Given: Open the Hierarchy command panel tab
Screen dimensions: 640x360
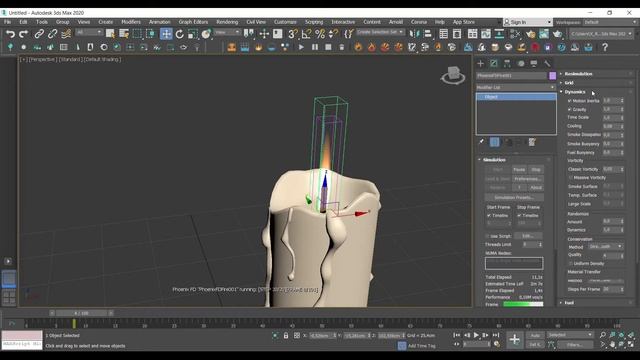Looking at the screenshot, I should pos(507,63).
